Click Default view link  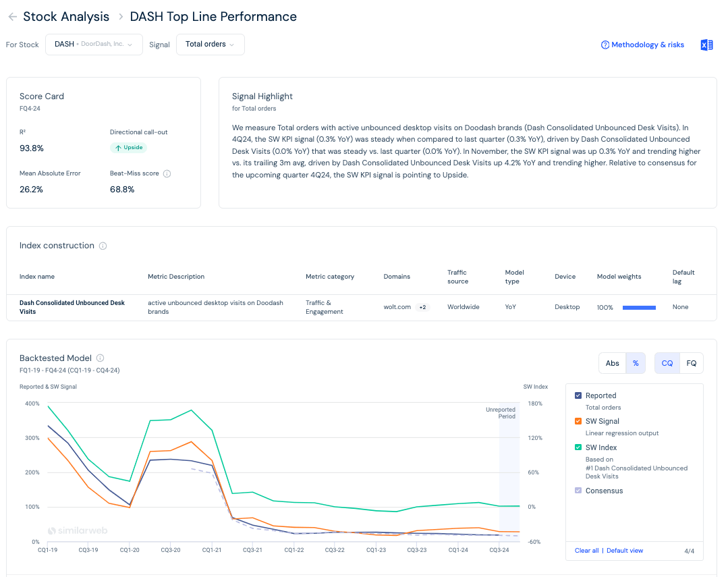625,551
